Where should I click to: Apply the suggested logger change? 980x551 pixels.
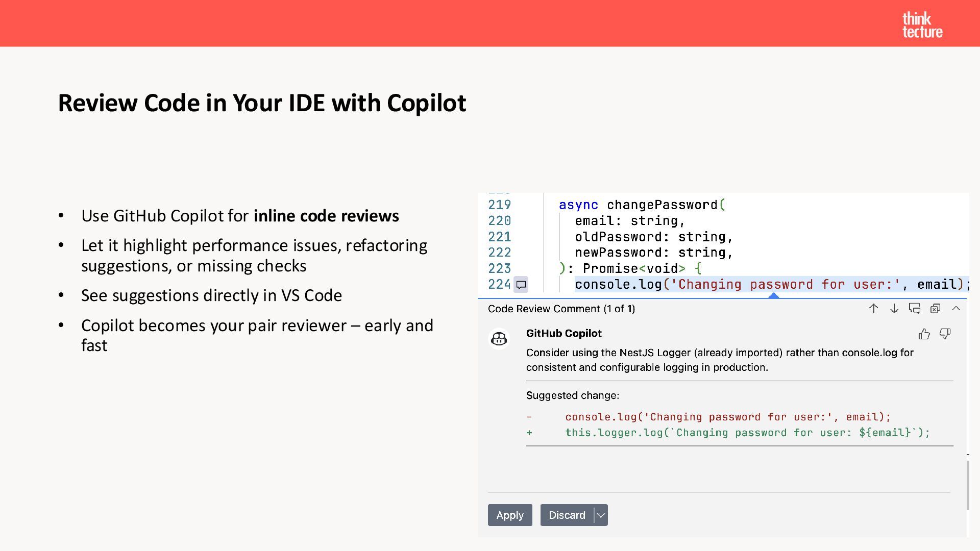[509, 515]
